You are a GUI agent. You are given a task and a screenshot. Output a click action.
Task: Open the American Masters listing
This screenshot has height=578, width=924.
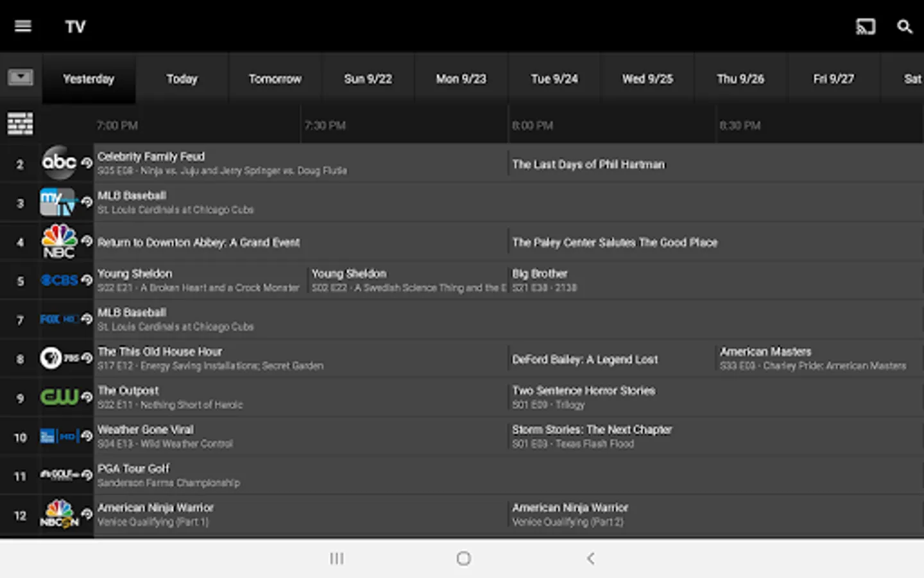(820, 358)
